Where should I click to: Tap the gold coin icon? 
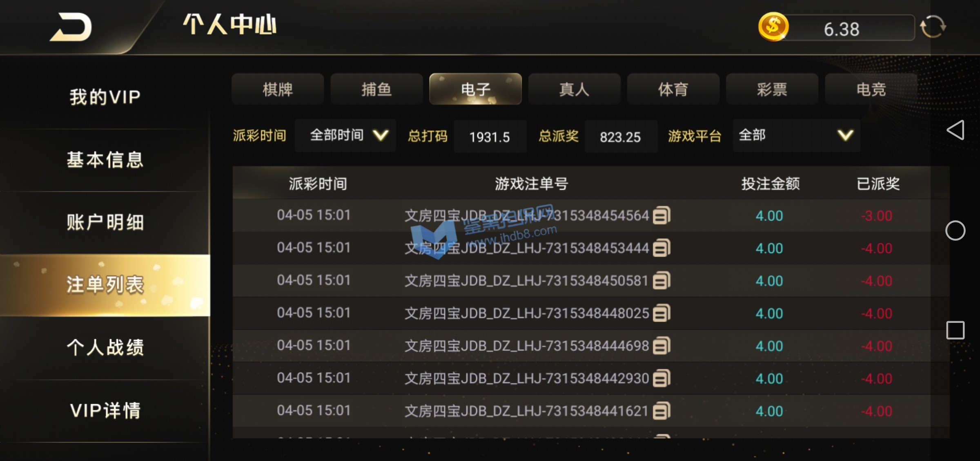773,27
